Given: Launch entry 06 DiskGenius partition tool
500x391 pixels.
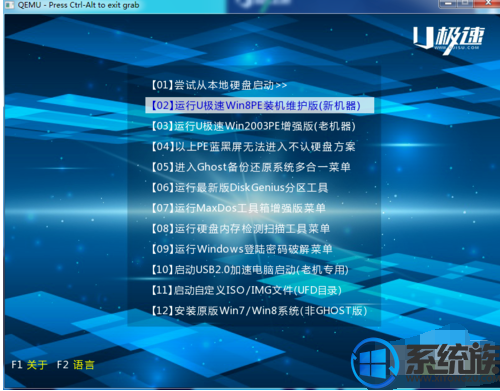Looking at the screenshot, I should (240, 187).
